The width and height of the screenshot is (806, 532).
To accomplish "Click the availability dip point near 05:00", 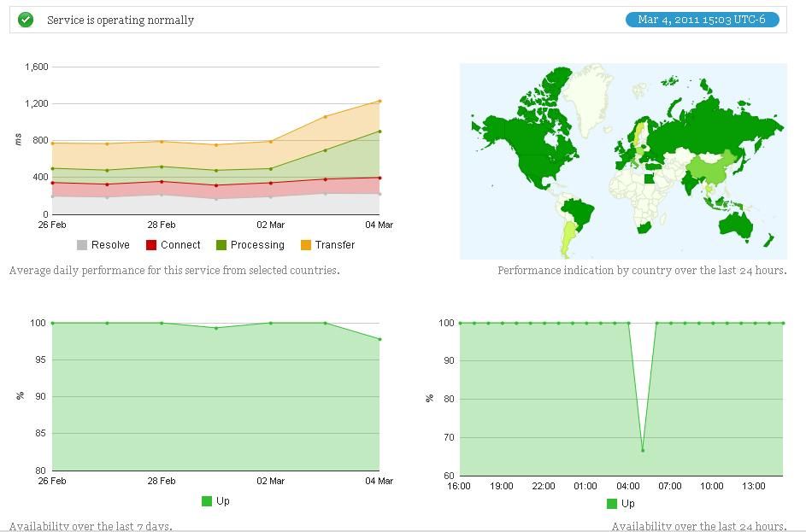I will pos(643,450).
